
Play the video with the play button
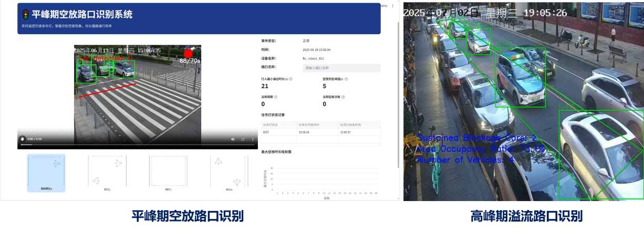pyautogui.click(x=22, y=139)
